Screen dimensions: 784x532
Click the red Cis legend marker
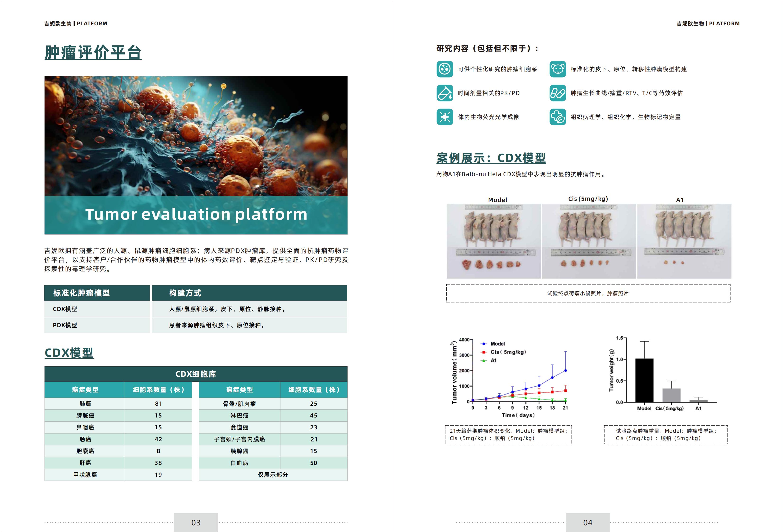484,352
